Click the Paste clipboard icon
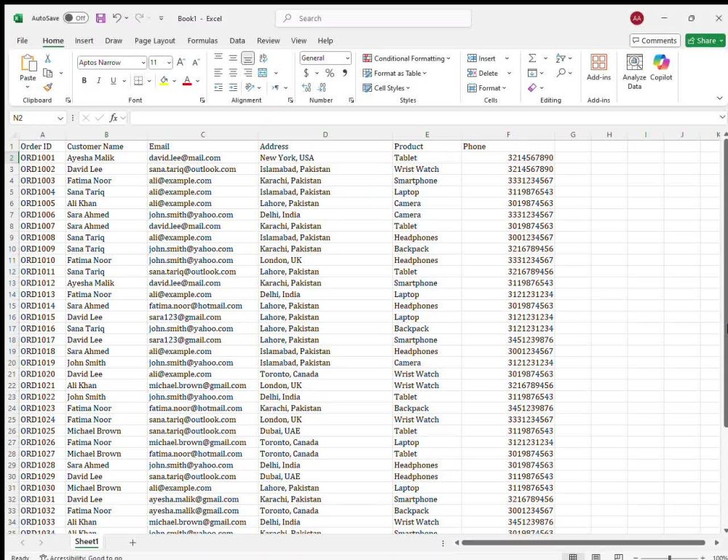 coord(28,63)
